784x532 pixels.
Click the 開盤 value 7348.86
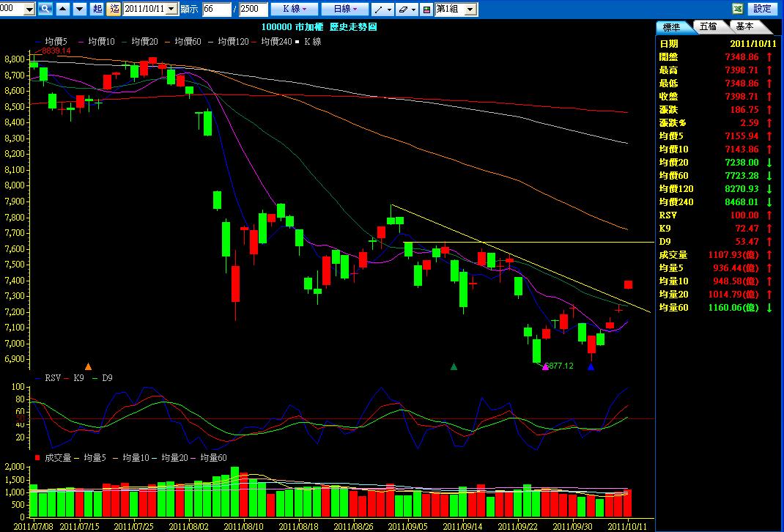tap(742, 57)
